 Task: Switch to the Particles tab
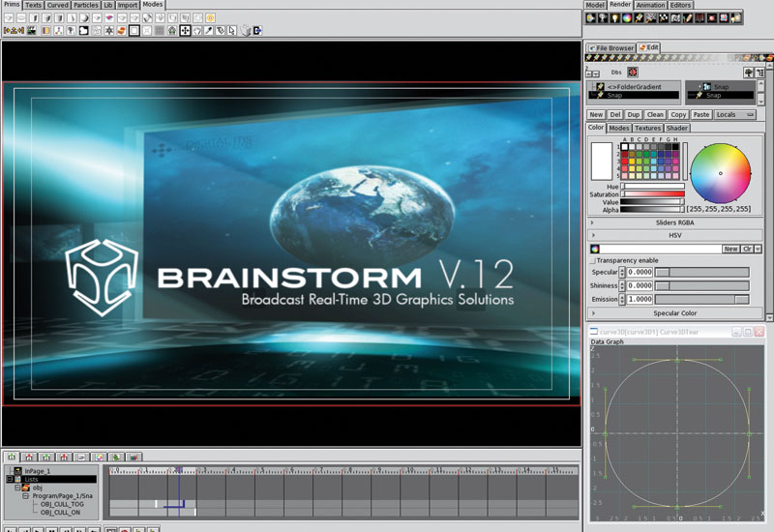(86, 5)
